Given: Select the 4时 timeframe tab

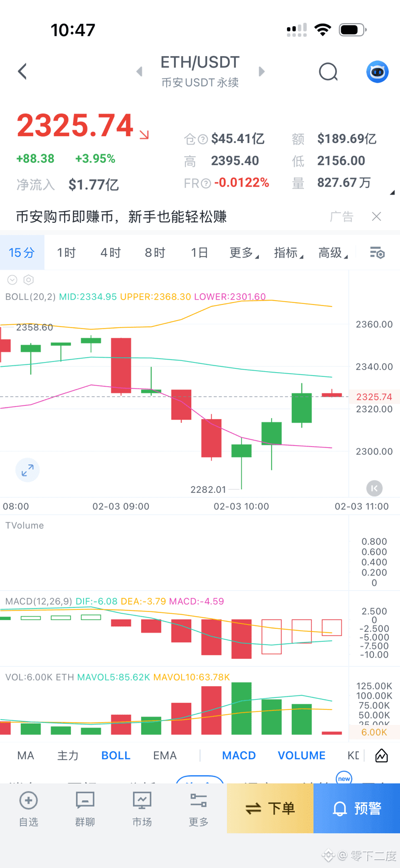Looking at the screenshot, I should point(111,253).
